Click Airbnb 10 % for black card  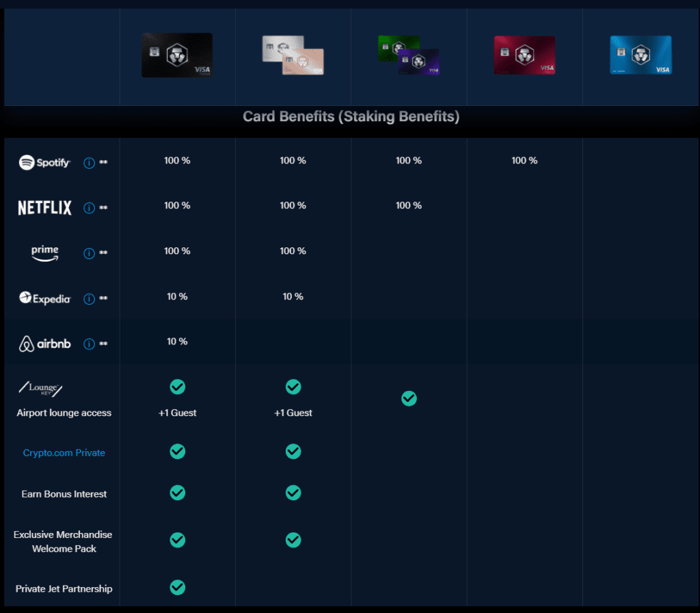click(x=177, y=342)
